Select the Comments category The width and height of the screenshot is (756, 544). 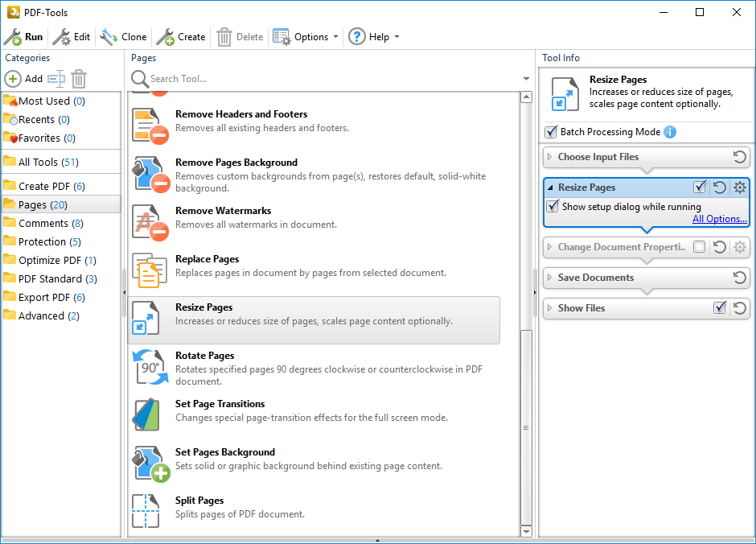click(43, 223)
